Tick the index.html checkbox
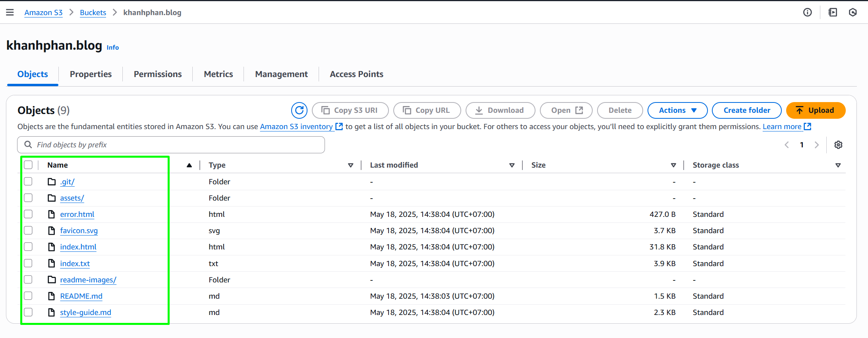The image size is (868, 338). coord(28,247)
